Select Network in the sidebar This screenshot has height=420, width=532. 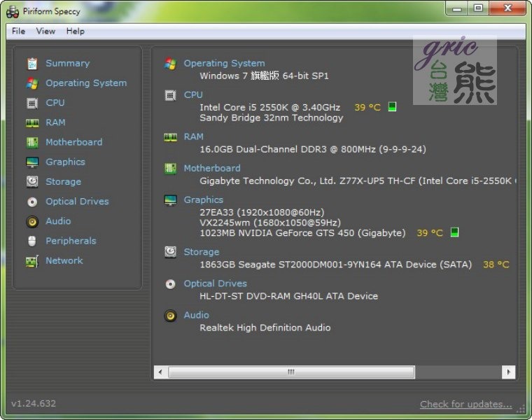(64, 261)
